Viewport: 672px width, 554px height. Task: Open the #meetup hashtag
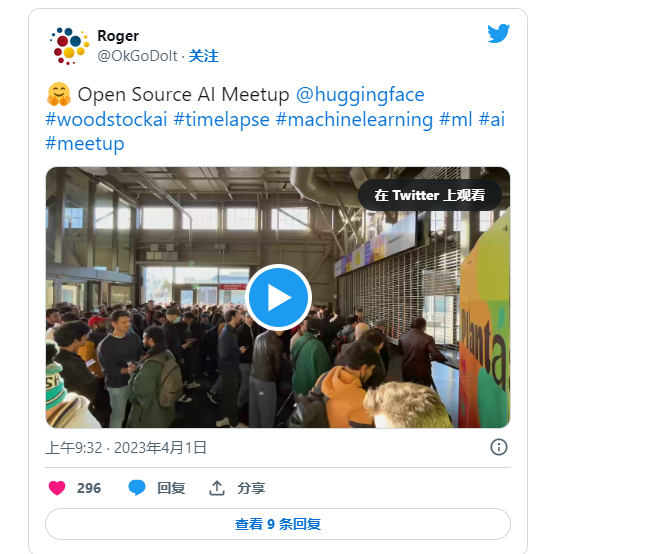pos(85,144)
